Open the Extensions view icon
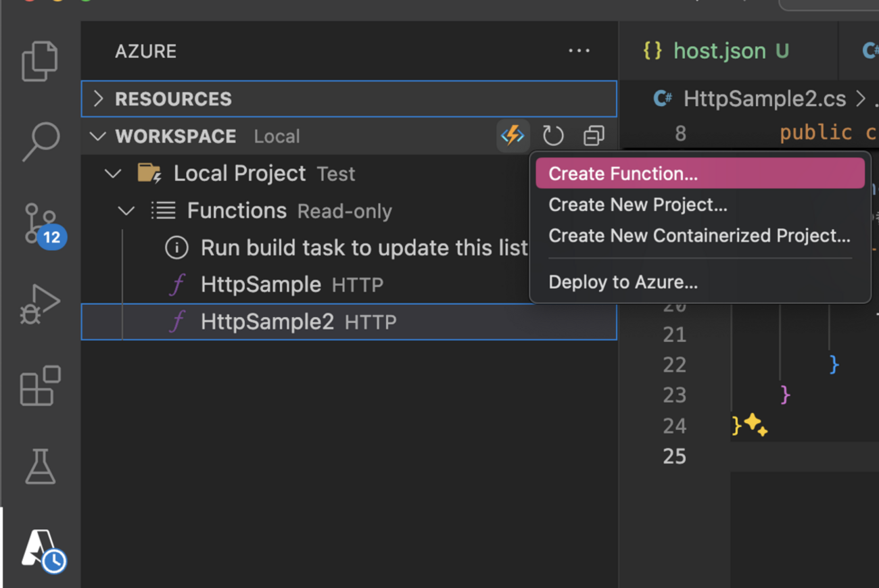Image resolution: width=879 pixels, height=588 pixels. click(40, 386)
